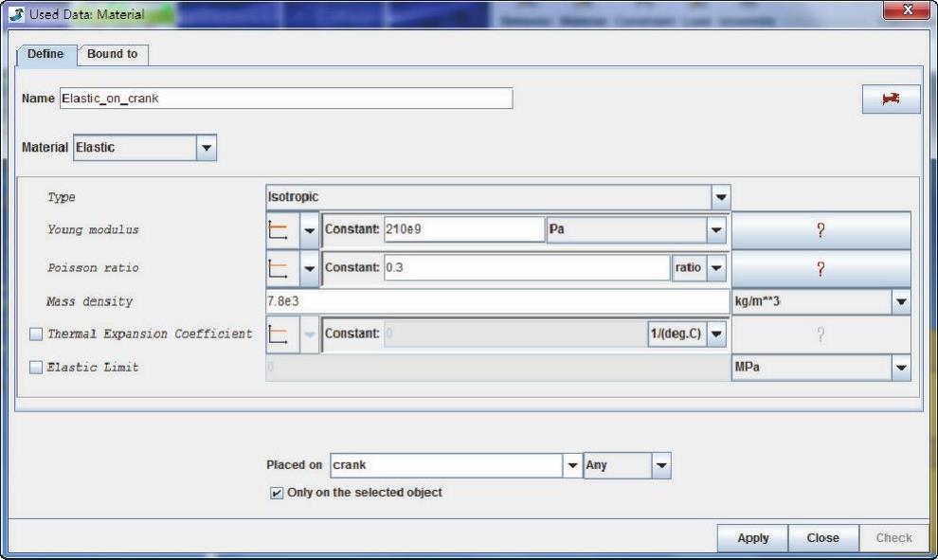The width and height of the screenshot is (938, 560).
Task: Open the kg/m**3 density unit dropdown
Action: tap(900, 302)
